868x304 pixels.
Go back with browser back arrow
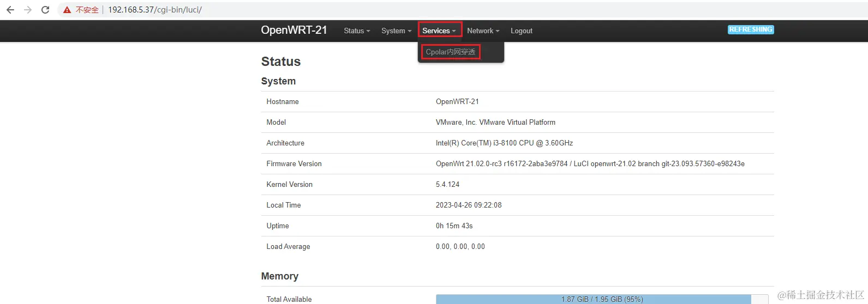pos(10,10)
